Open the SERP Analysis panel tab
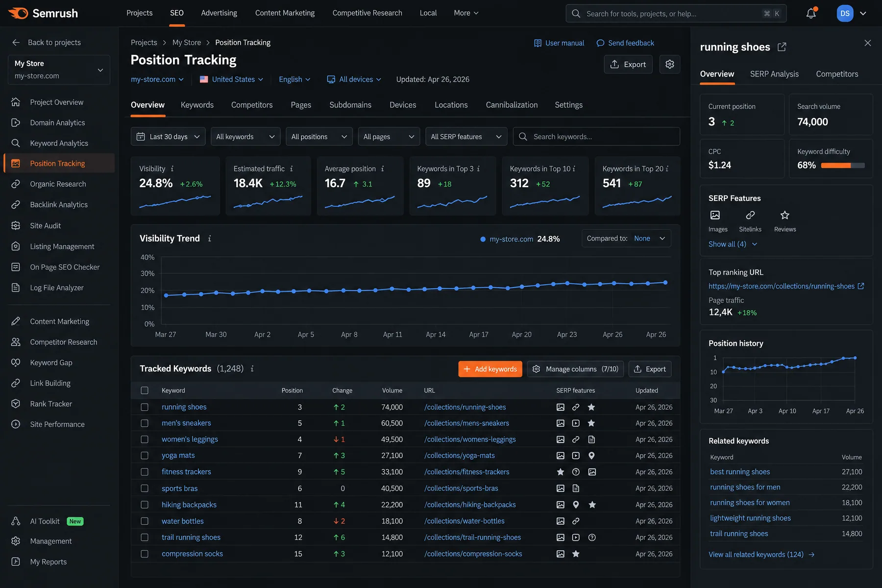 coord(774,74)
